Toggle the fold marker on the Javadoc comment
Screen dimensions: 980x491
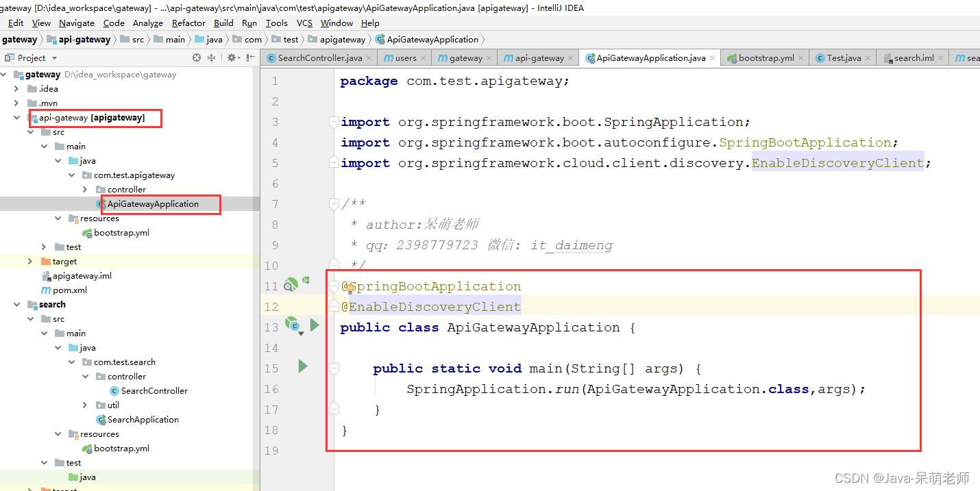(334, 204)
